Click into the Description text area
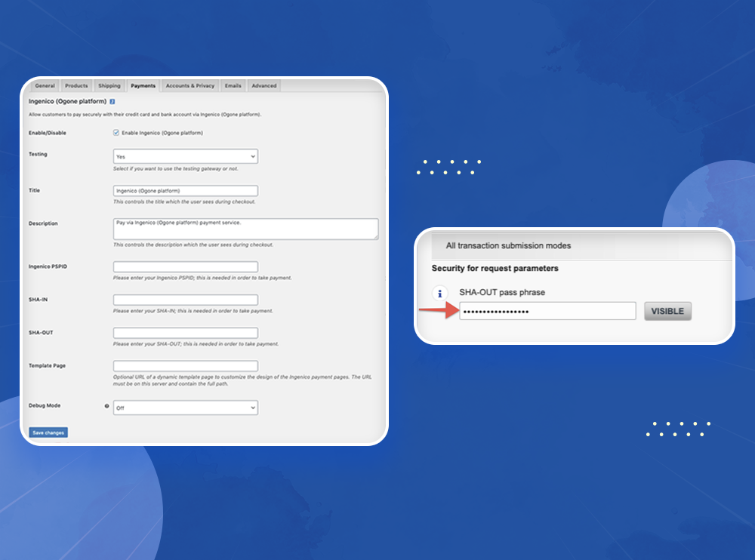 tap(245, 229)
